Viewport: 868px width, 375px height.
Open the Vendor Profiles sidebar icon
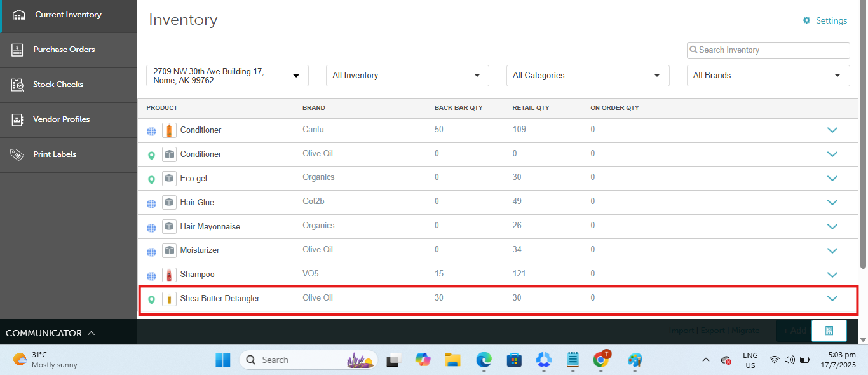pyautogui.click(x=18, y=119)
